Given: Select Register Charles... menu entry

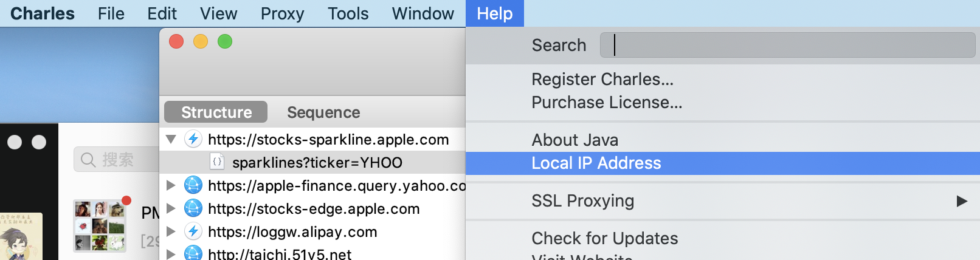Looking at the screenshot, I should pyautogui.click(x=602, y=80).
